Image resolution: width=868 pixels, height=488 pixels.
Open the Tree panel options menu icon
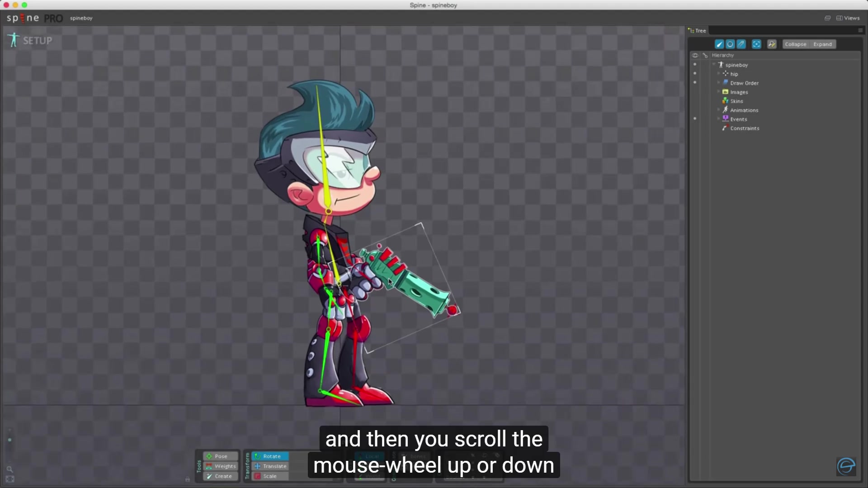pyautogui.click(x=860, y=30)
